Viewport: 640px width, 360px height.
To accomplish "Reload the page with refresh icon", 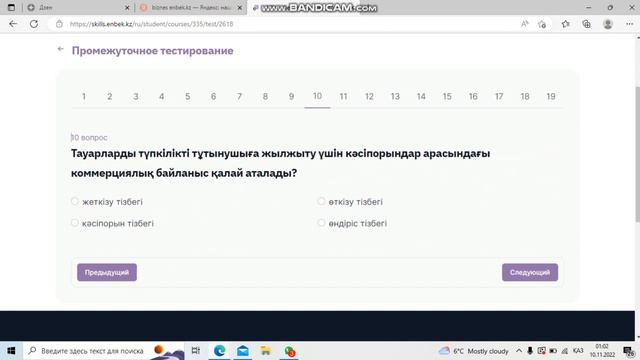I will pos(34,24).
